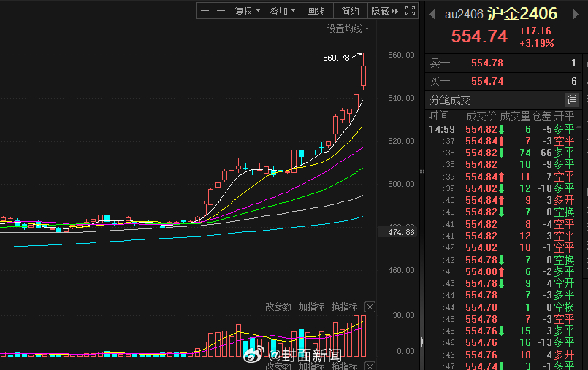
Task: Click the 分笔成交 section title
Action: [x=450, y=101]
